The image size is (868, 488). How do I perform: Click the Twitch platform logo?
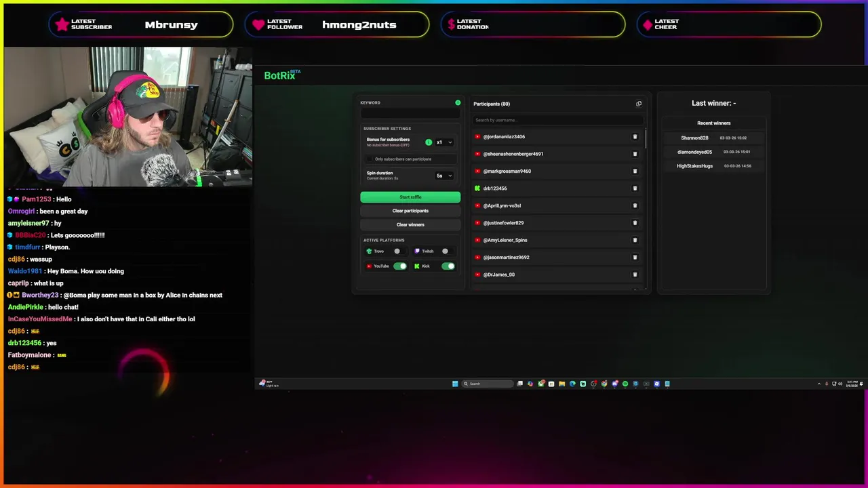(x=417, y=251)
